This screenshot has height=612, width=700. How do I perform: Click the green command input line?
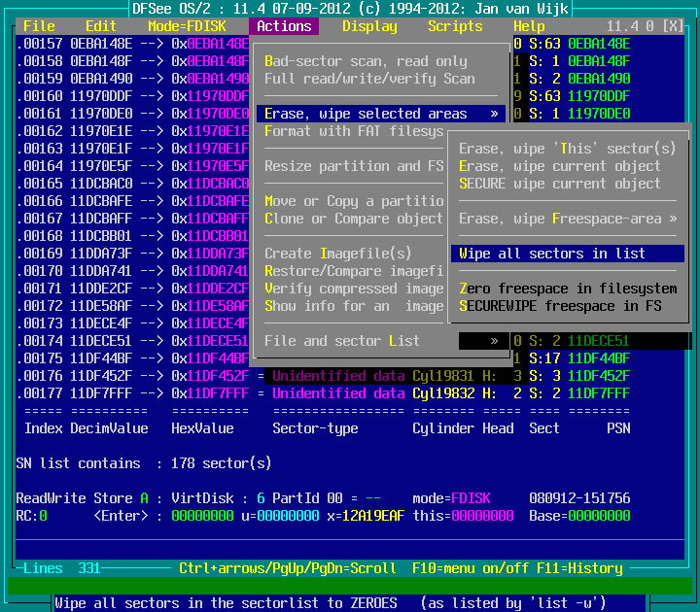350,585
